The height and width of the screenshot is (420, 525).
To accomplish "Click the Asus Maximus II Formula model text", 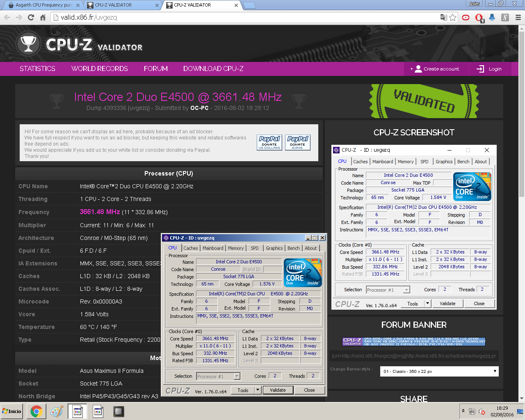I will (x=112, y=371).
